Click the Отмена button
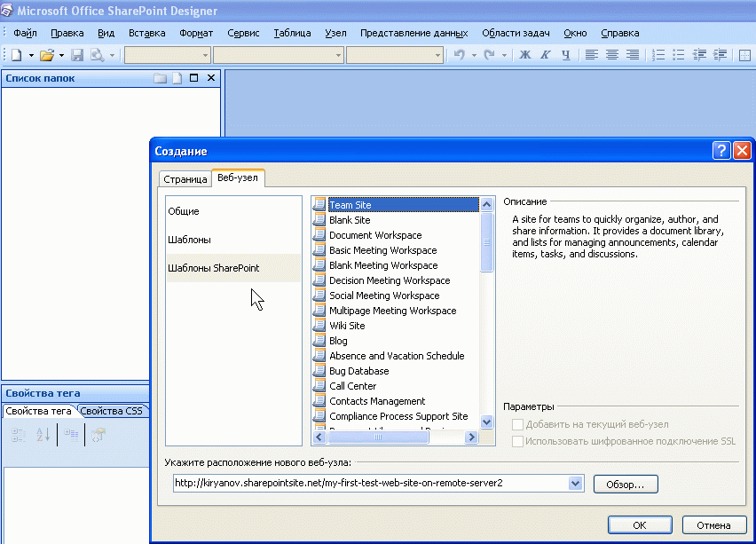Viewport: 756px width, 544px height. click(x=713, y=525)
